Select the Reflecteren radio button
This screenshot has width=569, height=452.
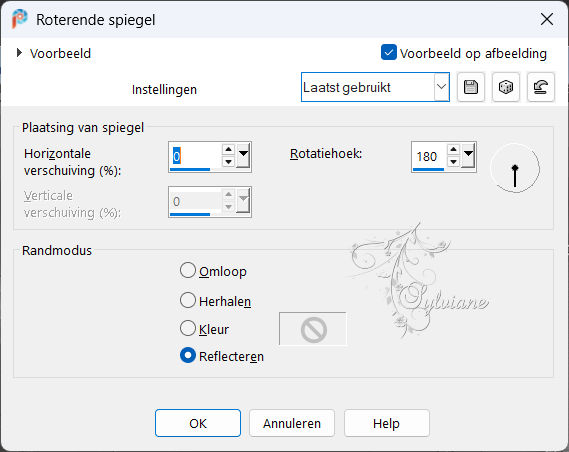pyautogui.click(x=188, y=356)
